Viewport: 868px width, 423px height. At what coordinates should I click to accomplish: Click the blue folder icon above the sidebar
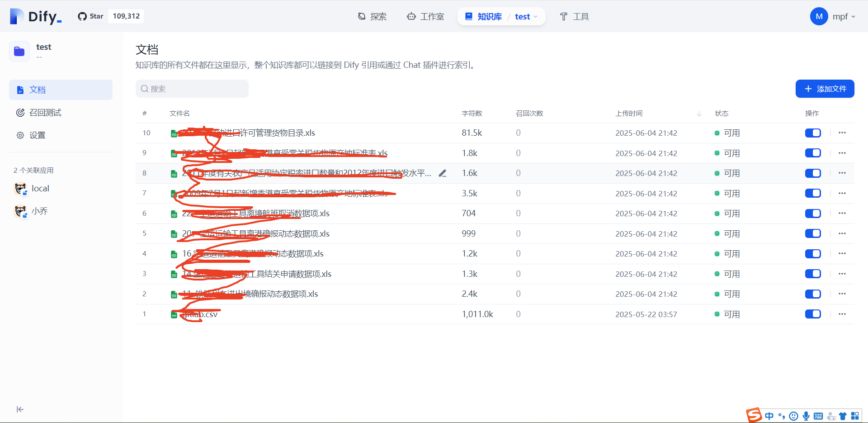point(19,51)
